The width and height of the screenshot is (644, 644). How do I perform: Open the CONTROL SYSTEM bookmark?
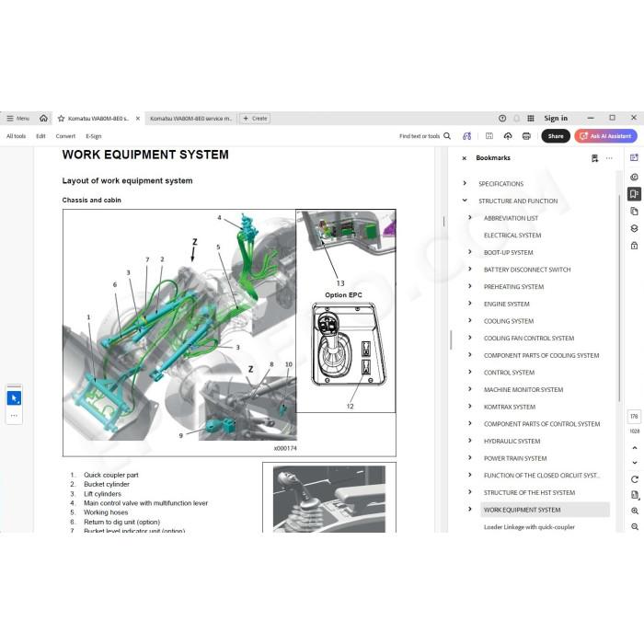click(509, 373)
